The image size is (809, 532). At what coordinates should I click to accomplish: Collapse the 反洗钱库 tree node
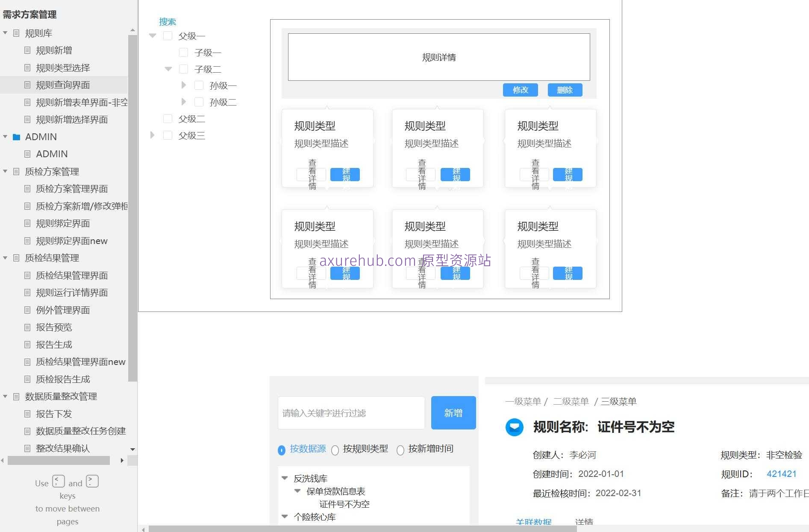[285, 478]
